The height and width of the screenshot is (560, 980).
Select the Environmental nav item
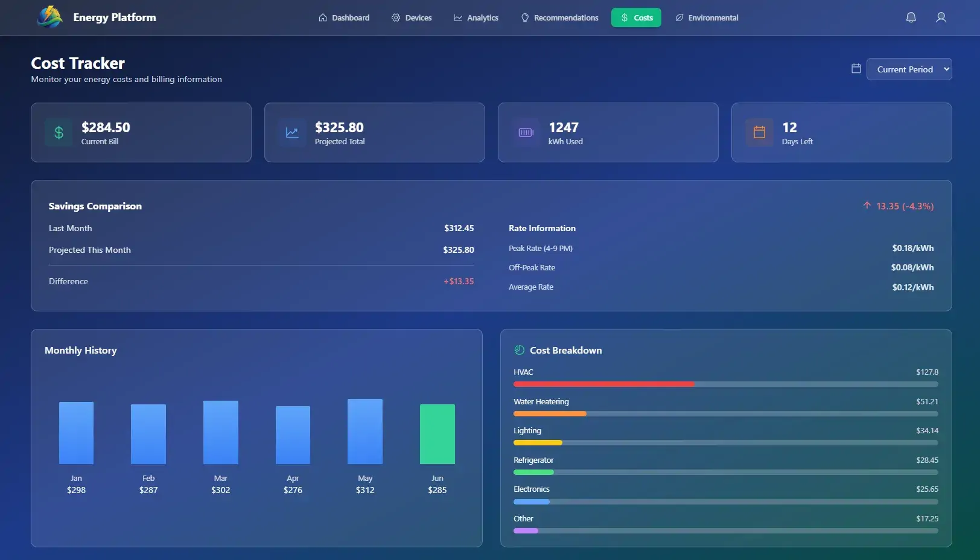tap(707, 17)
